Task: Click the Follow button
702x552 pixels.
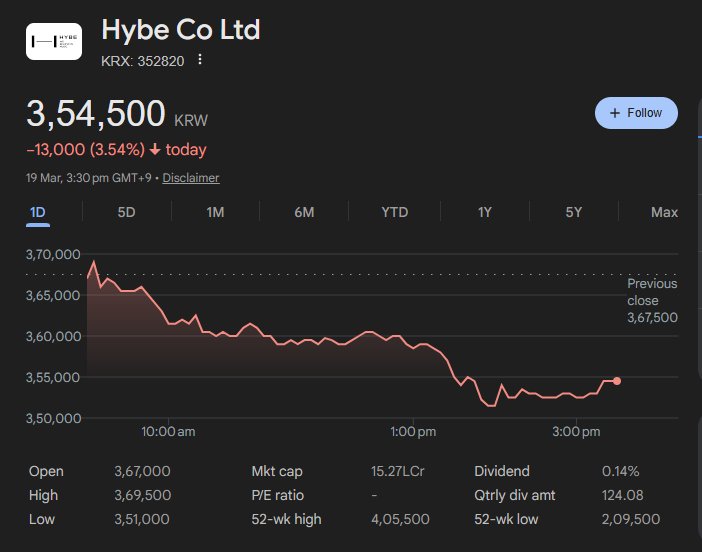Action: [x=636, y=113]
